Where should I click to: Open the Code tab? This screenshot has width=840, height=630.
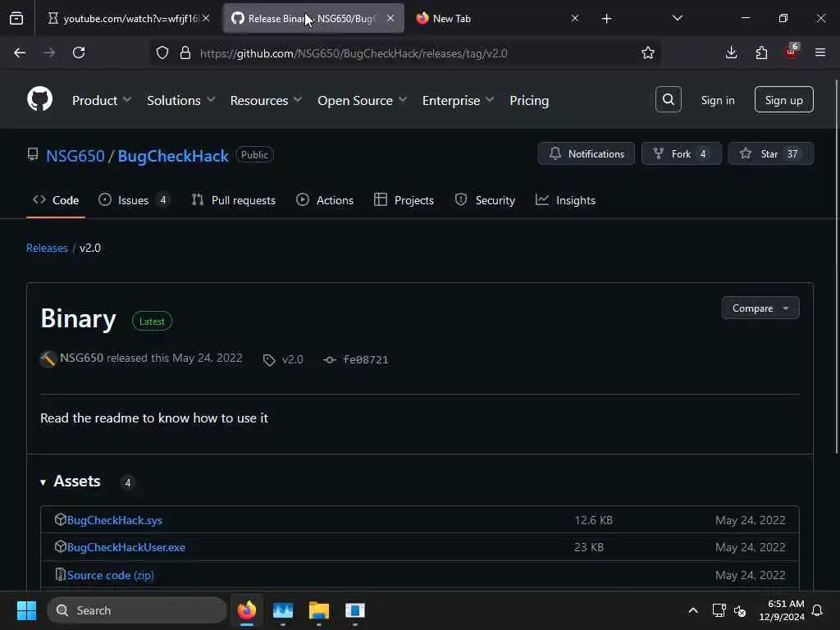point(56,200)
